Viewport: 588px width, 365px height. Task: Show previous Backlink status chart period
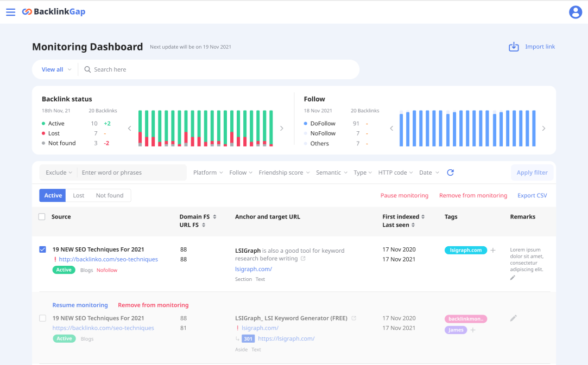tap(129, 128)
